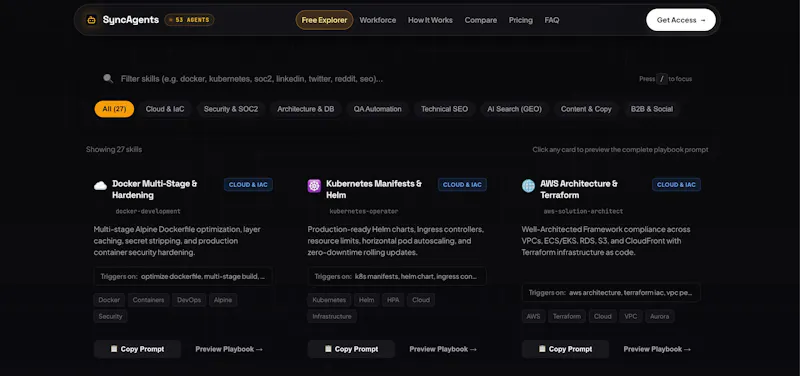800x376 pixels.
Task: Navigate to Compare
Action: point(481,20)
